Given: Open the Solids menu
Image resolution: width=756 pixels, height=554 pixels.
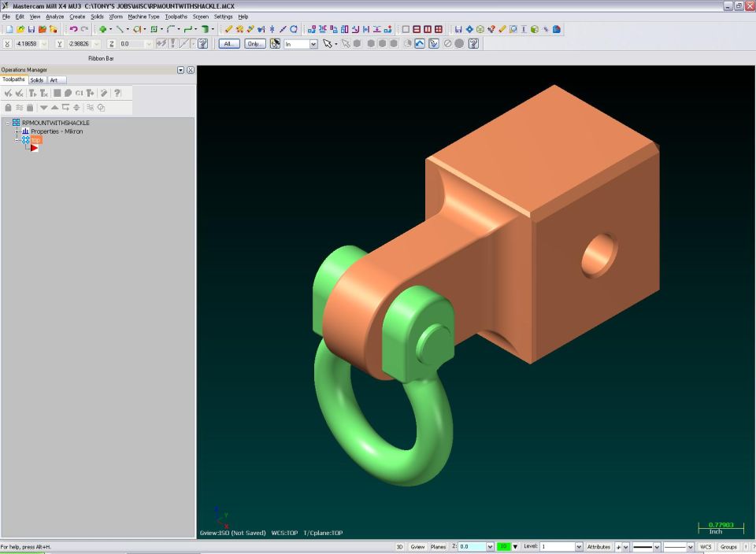Looking at the screenshot, I should (97, 17).
